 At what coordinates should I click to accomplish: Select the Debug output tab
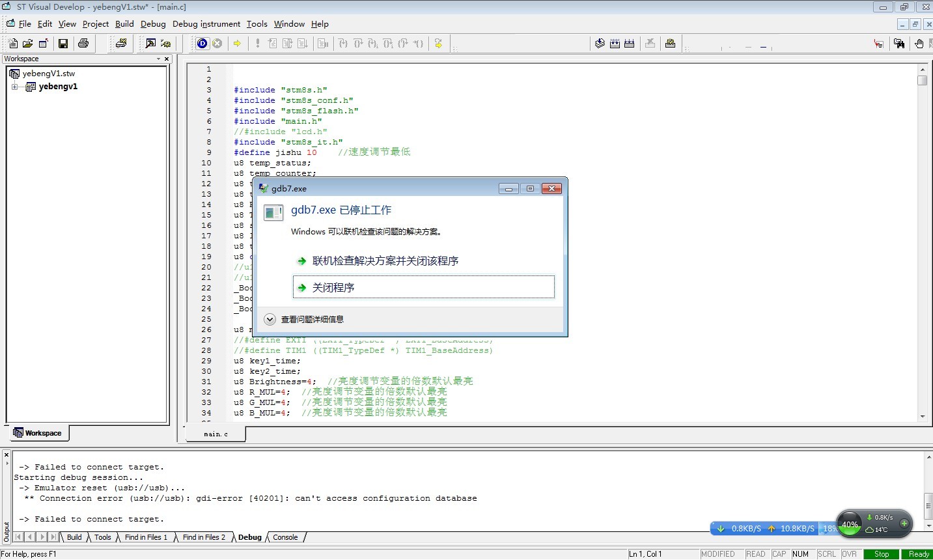click(250, 537)
